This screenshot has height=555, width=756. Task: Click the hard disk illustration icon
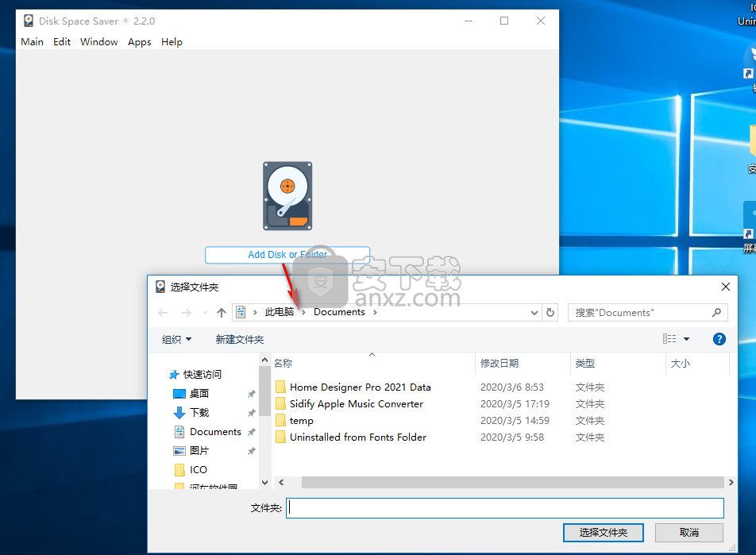click(x=287, y=196)
